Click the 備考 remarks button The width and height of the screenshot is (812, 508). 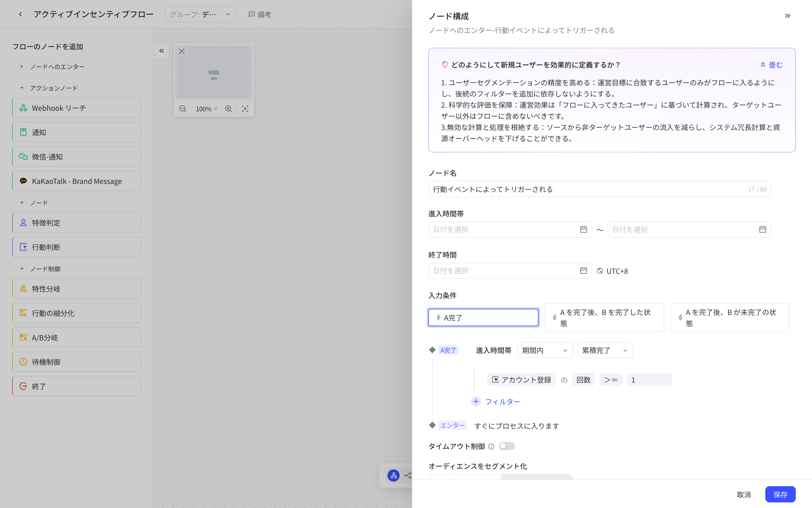[x=260, y=14]
